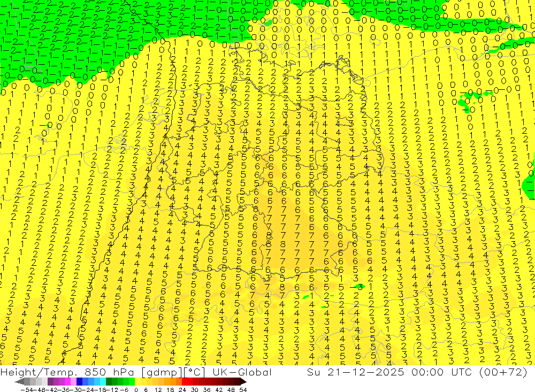Click the bright yellow legend swatch above 0
The image size is (535, 392).
coord(137,382)
